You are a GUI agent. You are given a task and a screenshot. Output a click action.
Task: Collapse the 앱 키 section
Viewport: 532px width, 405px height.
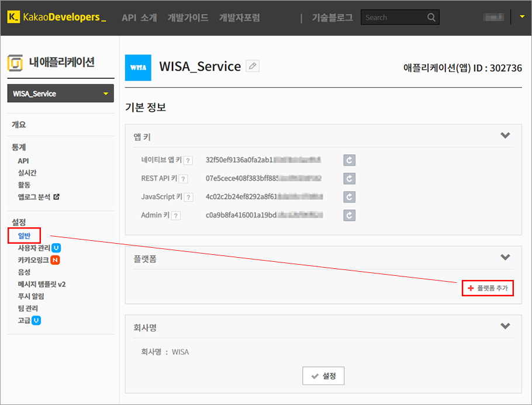pyautogui.click(x=505, y=136)
